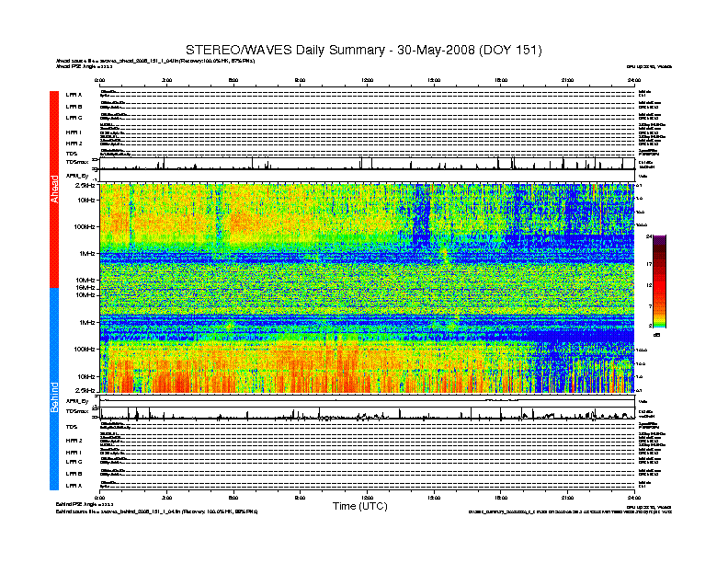Click the 17 value on the color scale
Image resolution: width=728 pixels, height=563 pixels.
(649, 264)
